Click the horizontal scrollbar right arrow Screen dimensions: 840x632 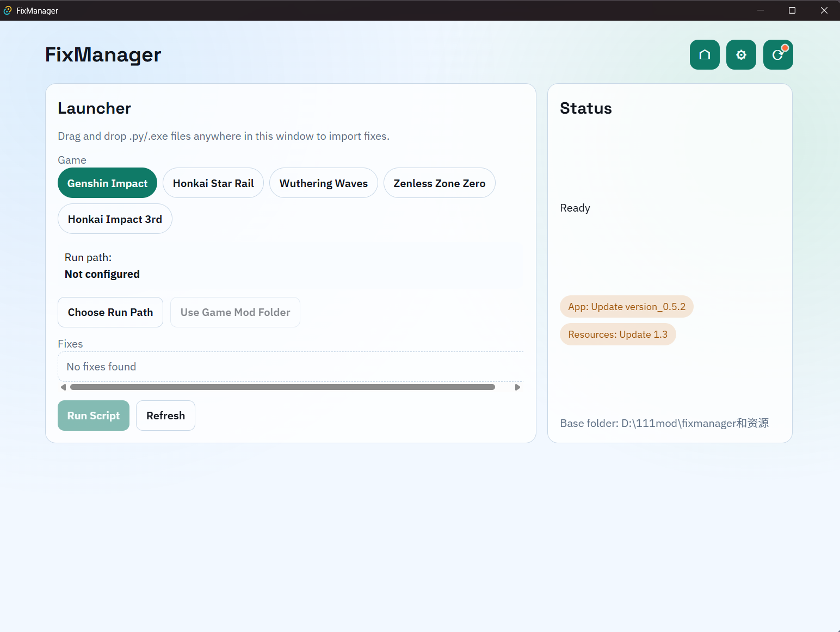tap(518, 387)
